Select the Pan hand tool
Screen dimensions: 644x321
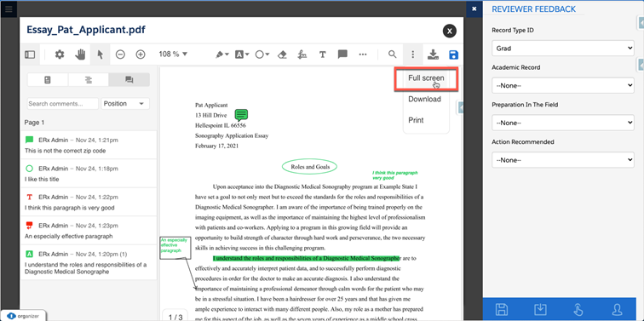[80, 54]
